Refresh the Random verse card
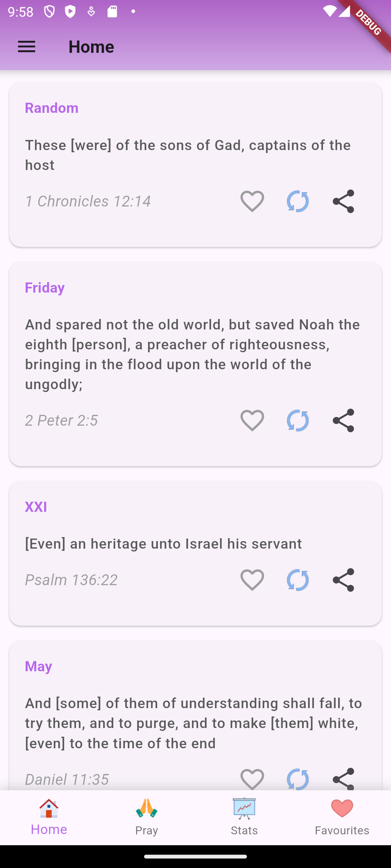 (x=298, y=201)
